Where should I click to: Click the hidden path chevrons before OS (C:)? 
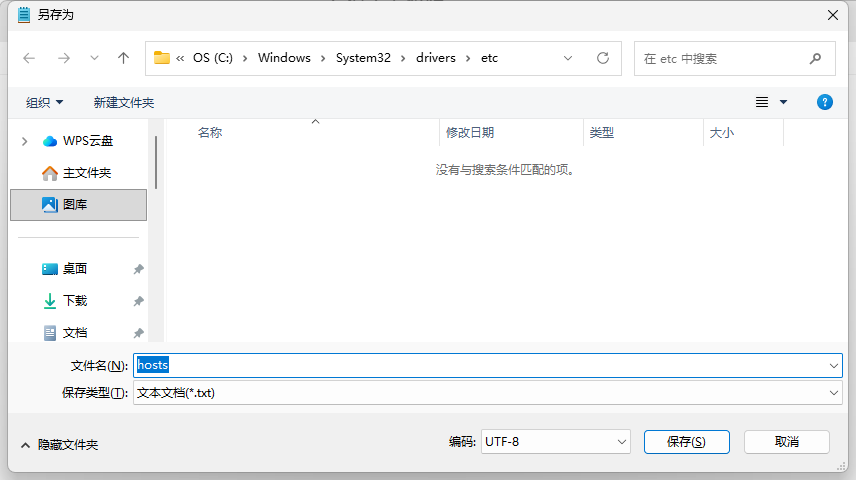[180, 58]
